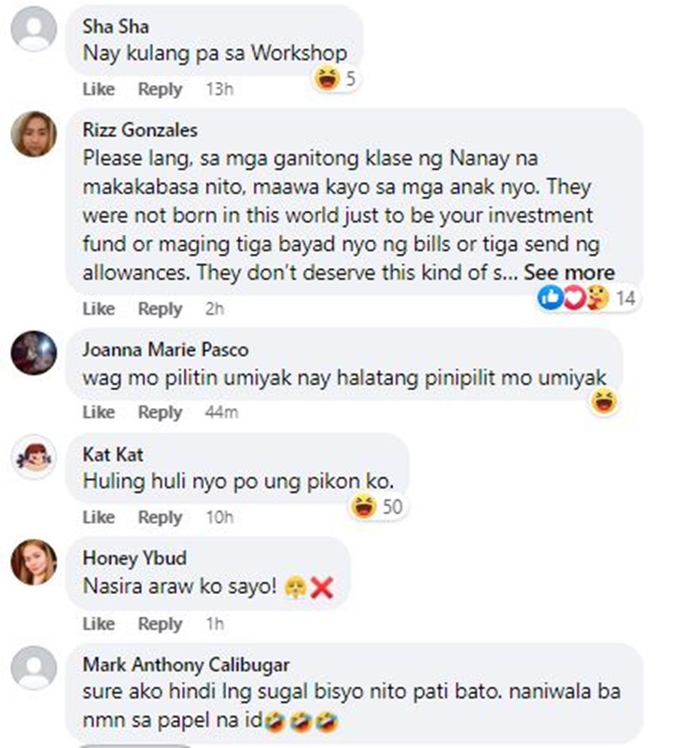Open the 10h timestamp on Kat Kat's comment
The image size is (700, 748).
pyautogui.click(x=220, y=517)
